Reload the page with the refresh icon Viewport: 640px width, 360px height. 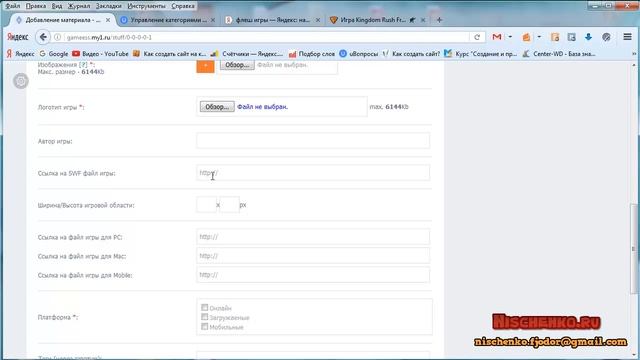(x=477, y=37)
